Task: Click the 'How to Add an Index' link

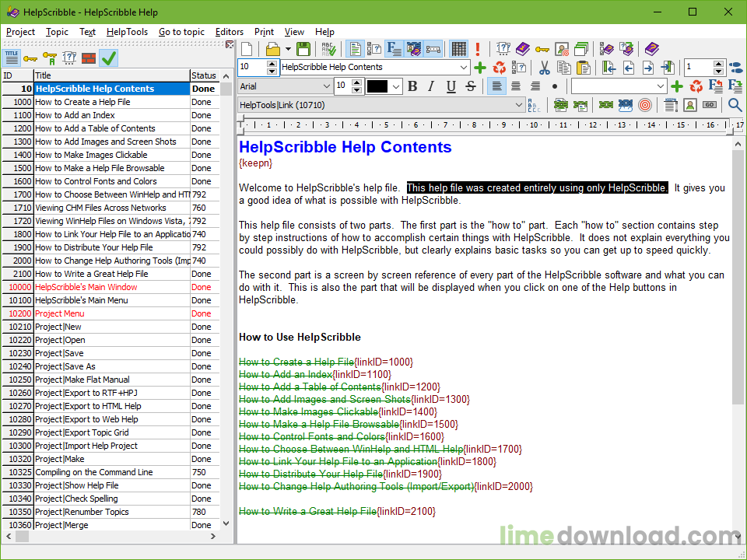Action: point(286,374)
